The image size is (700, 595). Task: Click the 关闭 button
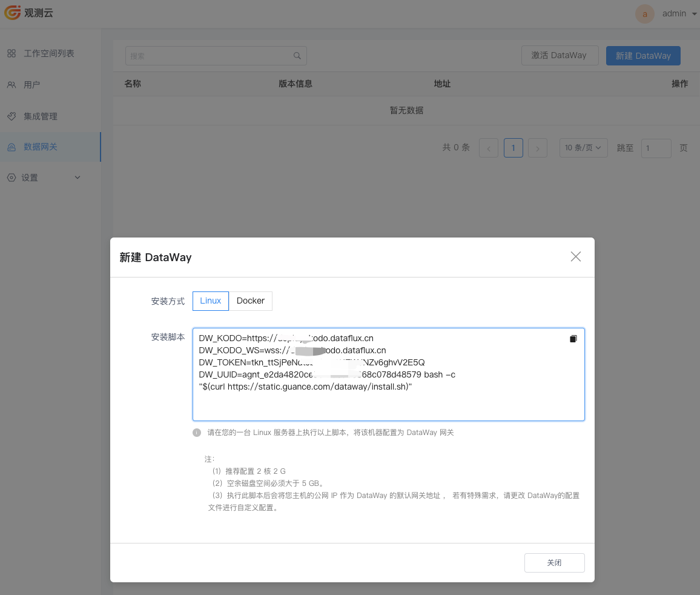(555, 563)
